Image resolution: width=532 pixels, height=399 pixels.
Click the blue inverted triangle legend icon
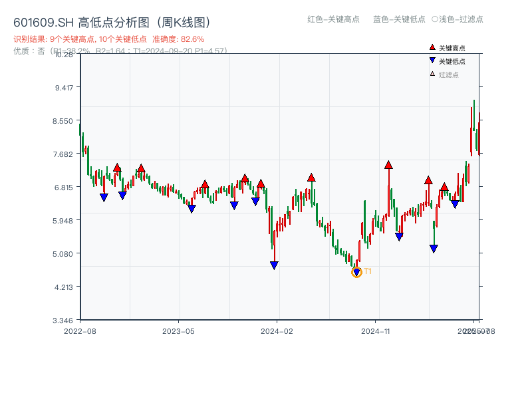[432, 61]
